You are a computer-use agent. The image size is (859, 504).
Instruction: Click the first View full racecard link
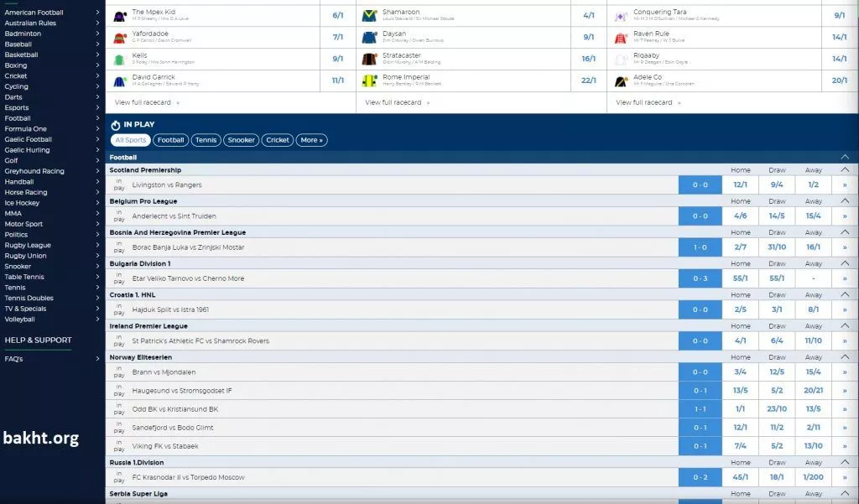(146, 102)
